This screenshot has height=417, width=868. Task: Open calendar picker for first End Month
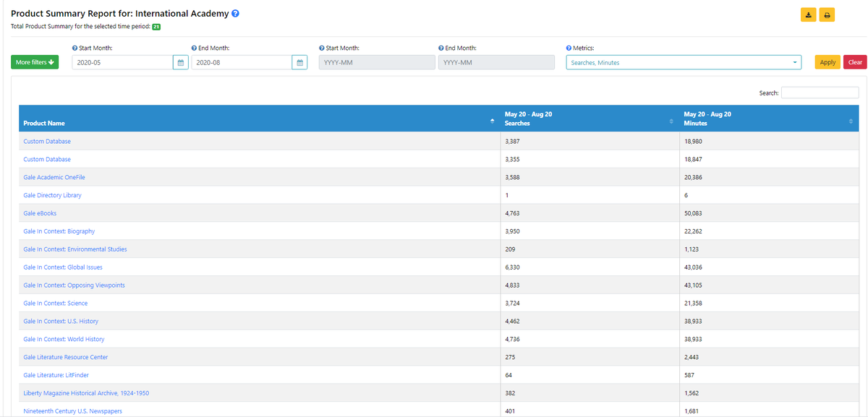pos(299,62)
